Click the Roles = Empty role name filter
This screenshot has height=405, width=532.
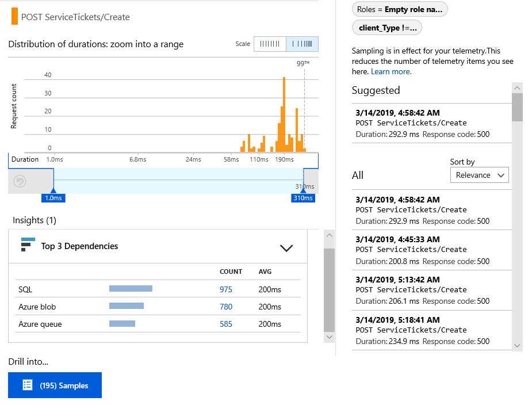(x=400, y=9)
